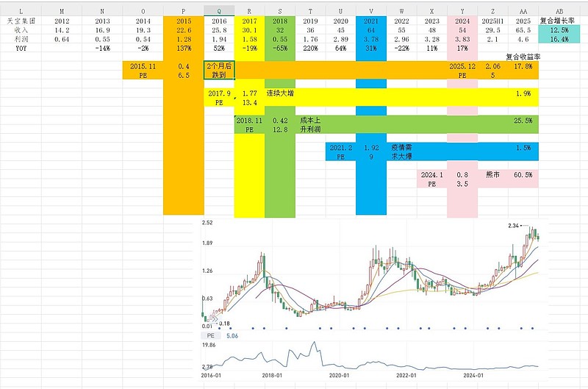Select the 复合增长率 header cell
The height and width of the screenshot is (389, 588).
point(559,21)
